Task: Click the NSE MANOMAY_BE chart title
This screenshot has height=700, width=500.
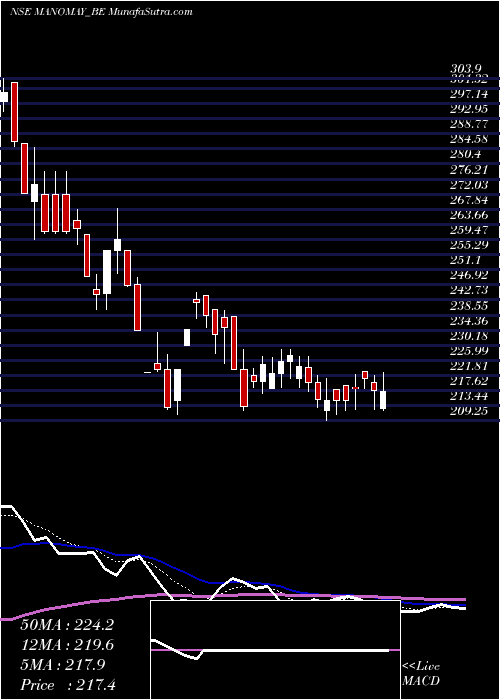Action: coord(58,12)
